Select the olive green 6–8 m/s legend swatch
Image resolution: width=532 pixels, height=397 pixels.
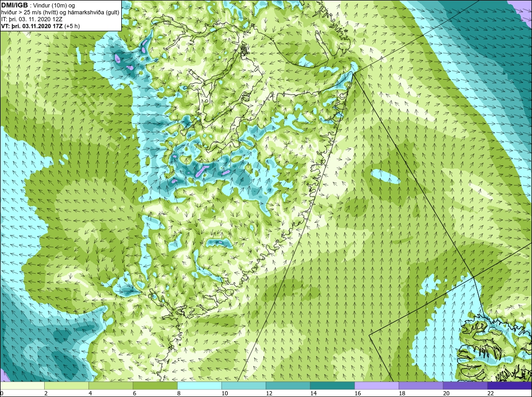tap(155, 386)
